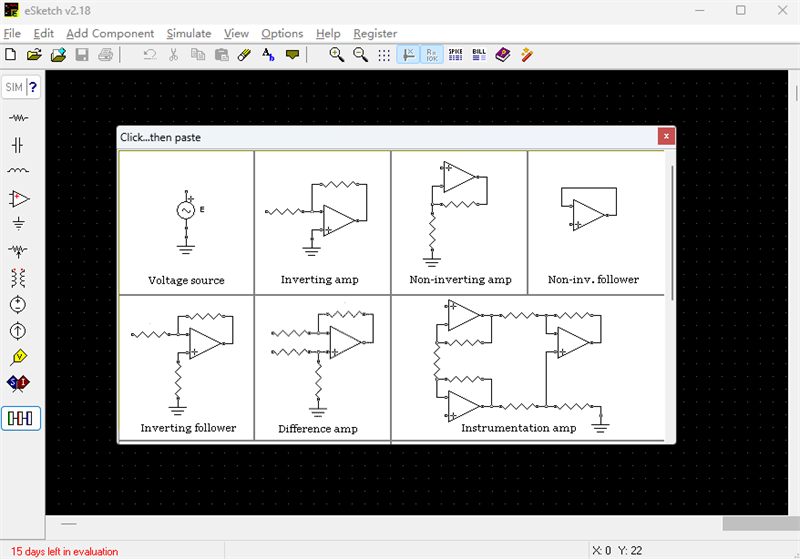Save the file using floppy icon
800x559 pixels.
82,55
